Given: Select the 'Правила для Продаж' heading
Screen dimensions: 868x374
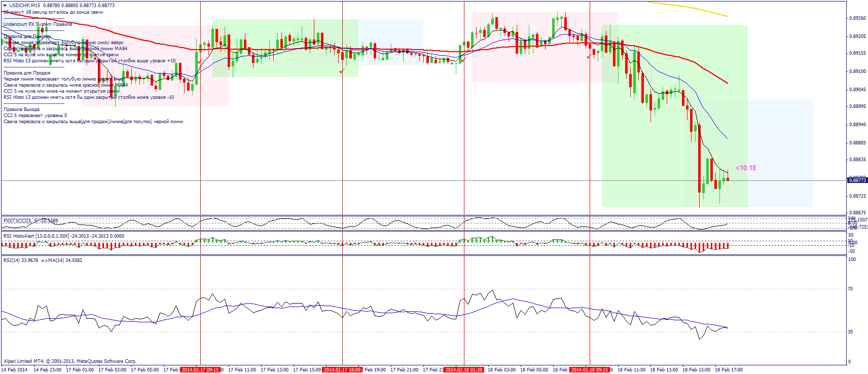Looking at the screenshot, I should [27, 73].
